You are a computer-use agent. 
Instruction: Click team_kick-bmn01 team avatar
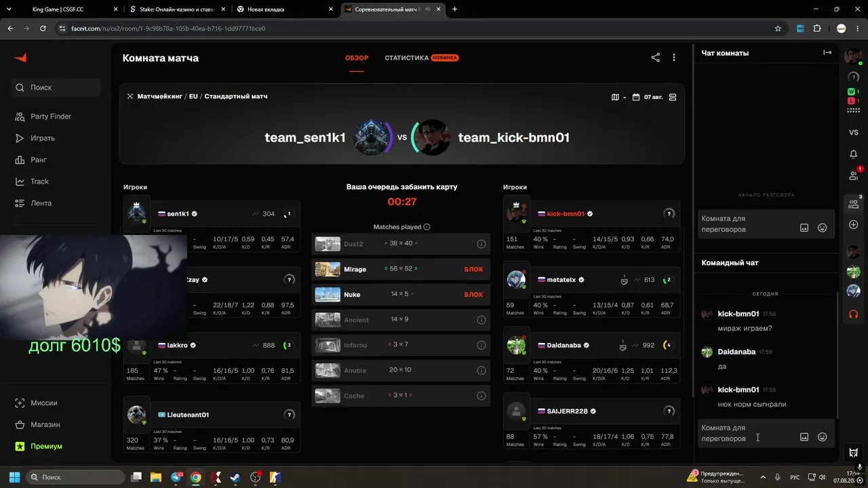coord(431,138)
